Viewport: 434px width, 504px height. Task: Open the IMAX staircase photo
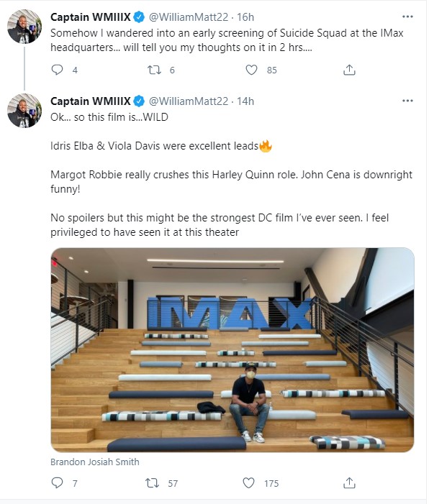(x=232, y=349)
